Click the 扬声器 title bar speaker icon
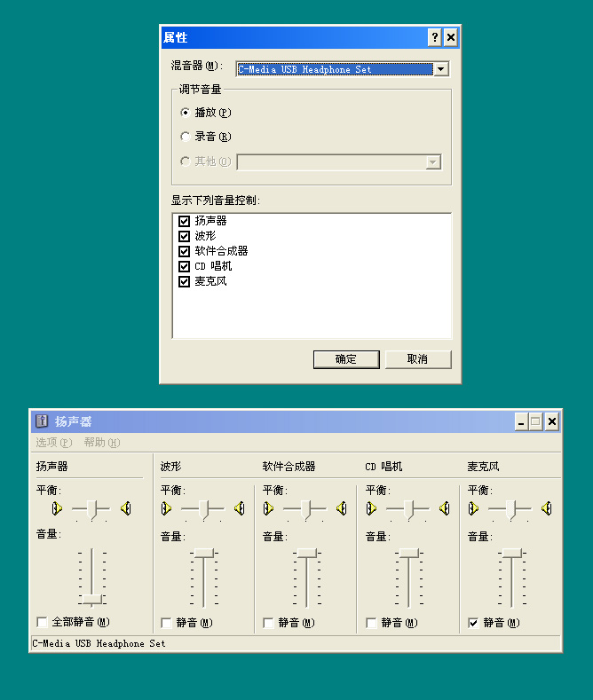Screen dimensions: 593x700 42,421
